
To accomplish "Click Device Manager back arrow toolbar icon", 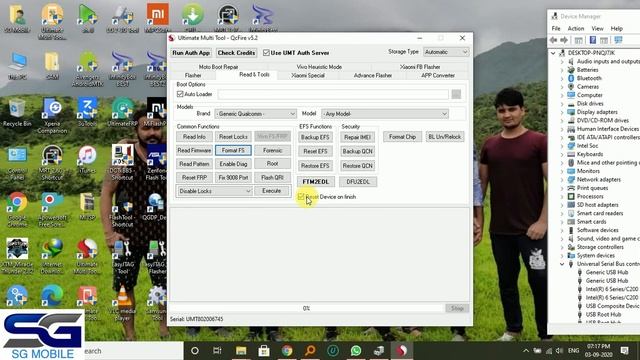I will tap(553, 40).
